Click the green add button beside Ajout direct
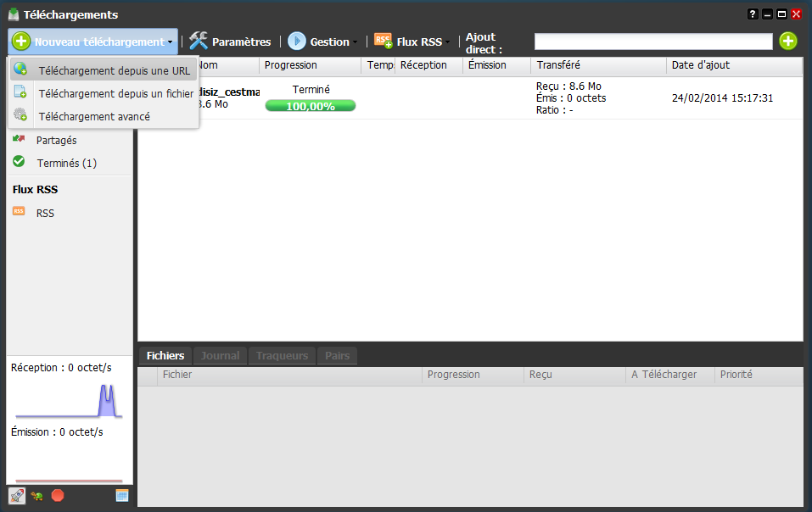 click(x=788, y=41)
